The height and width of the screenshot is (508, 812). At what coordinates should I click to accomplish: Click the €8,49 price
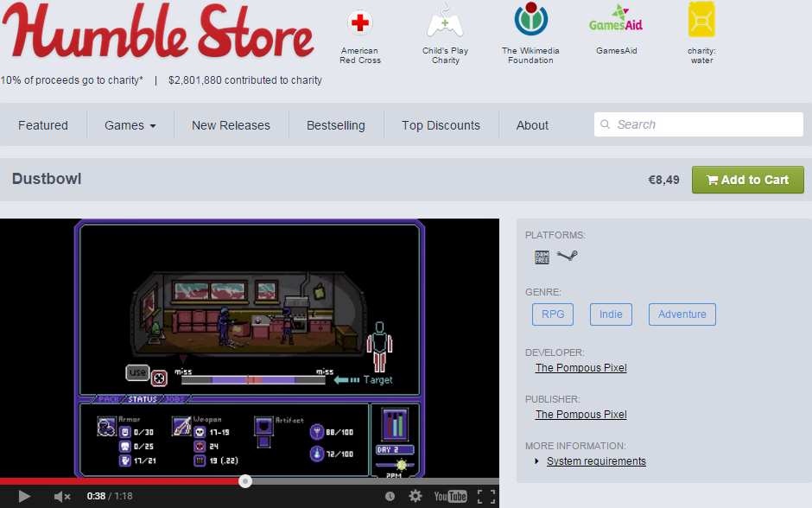(663, 180)
